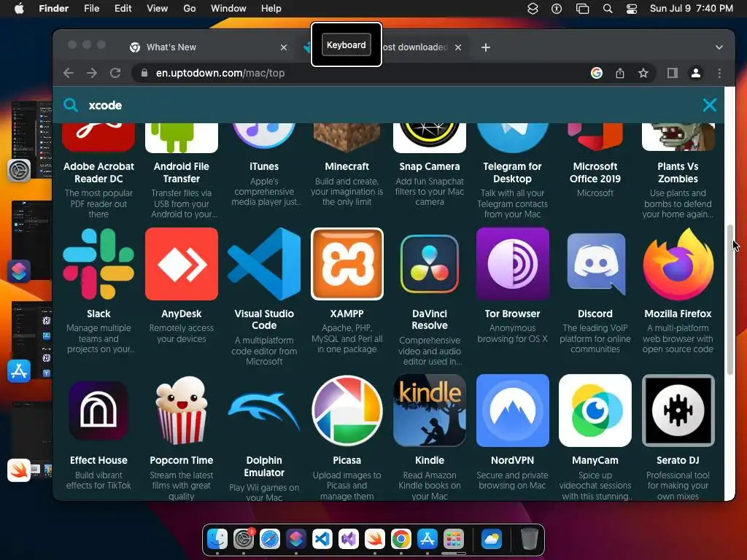Open the Snap Camera title link
747x560 pixels.
pyautogui.click(x=429, y=166)
